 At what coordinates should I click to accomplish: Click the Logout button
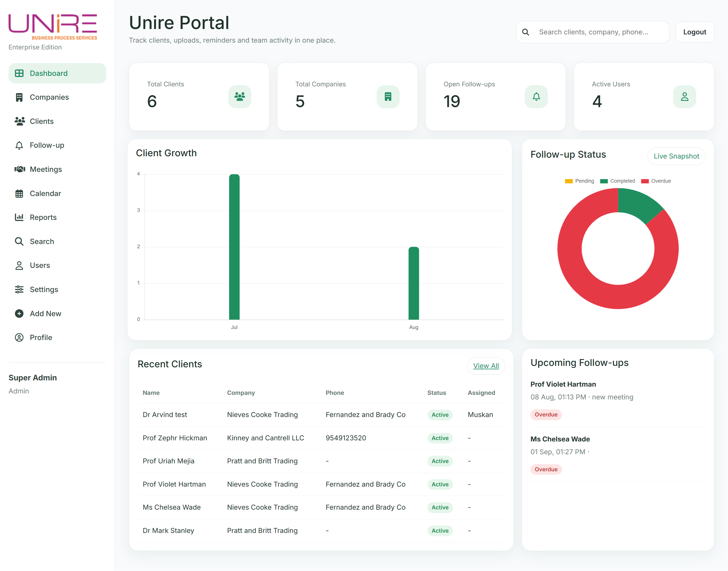(x=694, y=32)
